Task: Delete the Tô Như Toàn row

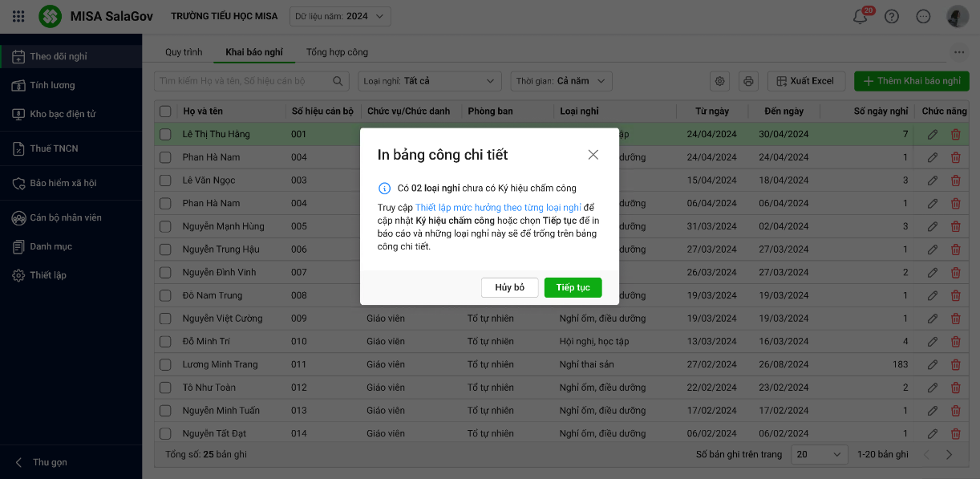Action: pos(955,388)
